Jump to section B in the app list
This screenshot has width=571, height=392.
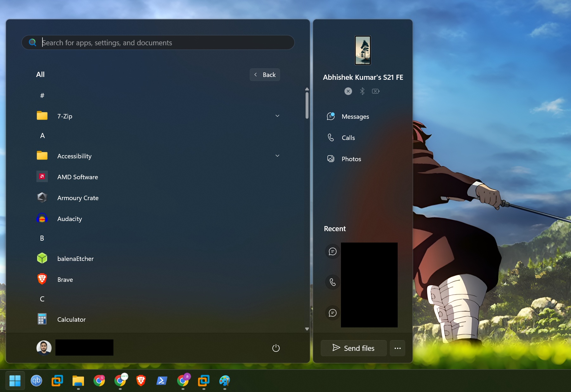[42, 238]
